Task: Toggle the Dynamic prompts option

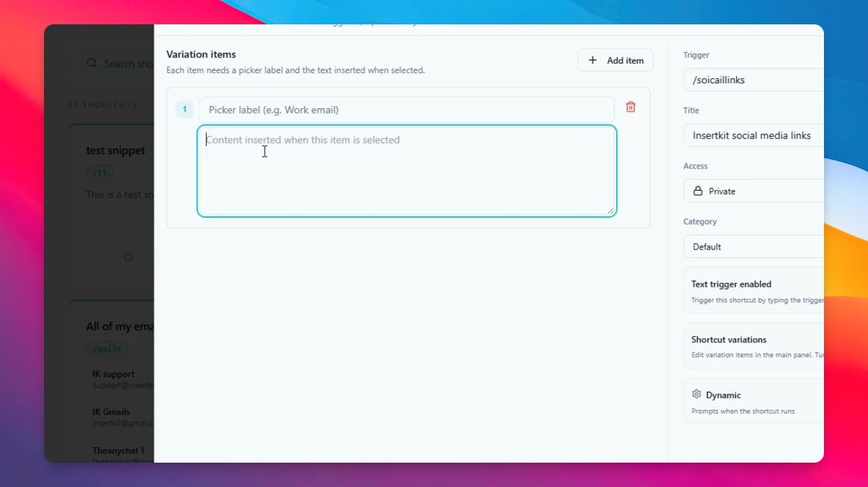Action: coord(754,401)
